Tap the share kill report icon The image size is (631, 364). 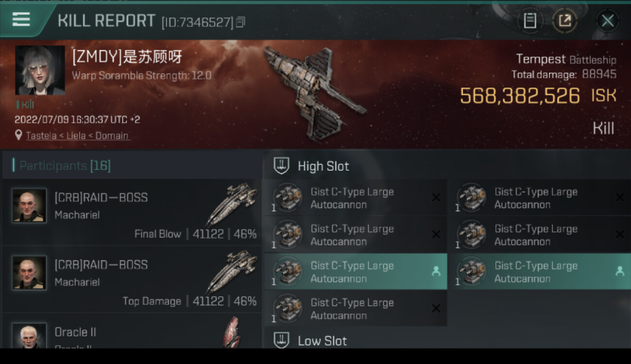[x=565, y=21]
